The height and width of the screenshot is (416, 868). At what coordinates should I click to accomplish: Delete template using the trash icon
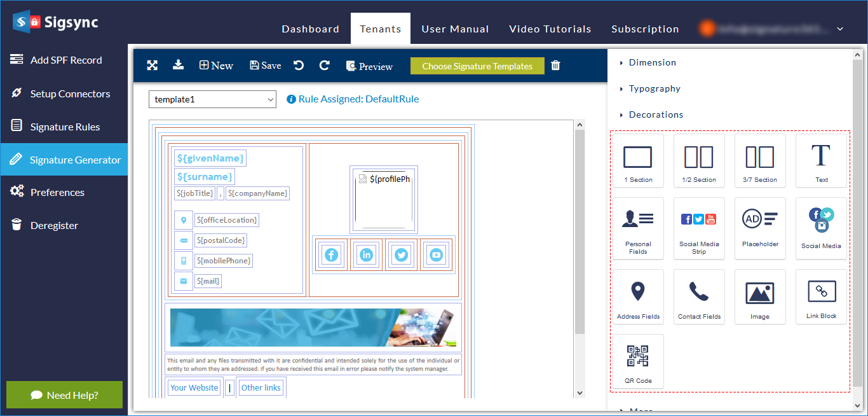(555, 66)
